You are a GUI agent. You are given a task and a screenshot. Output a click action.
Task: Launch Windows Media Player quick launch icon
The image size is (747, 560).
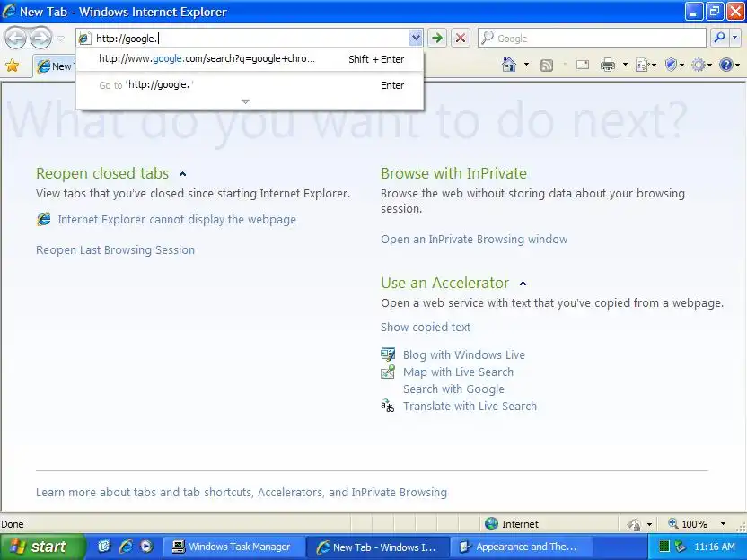click(x=146, y=547)
